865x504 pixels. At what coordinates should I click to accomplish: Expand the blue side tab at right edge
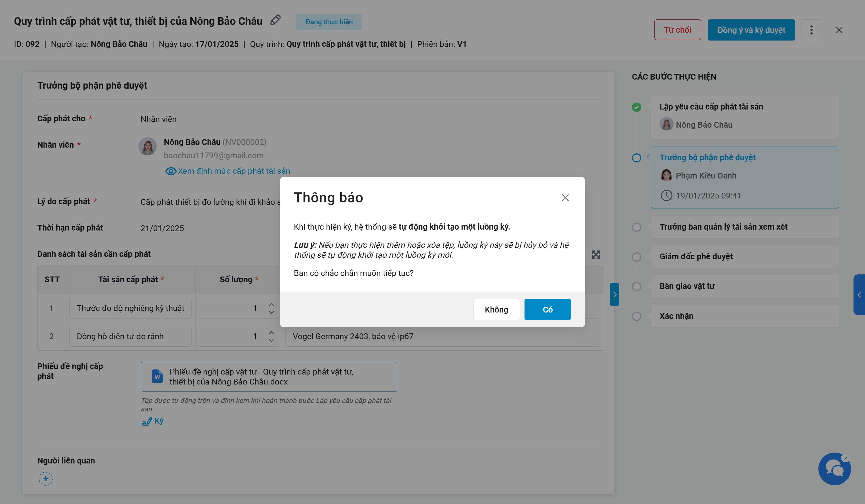point(859,295)
